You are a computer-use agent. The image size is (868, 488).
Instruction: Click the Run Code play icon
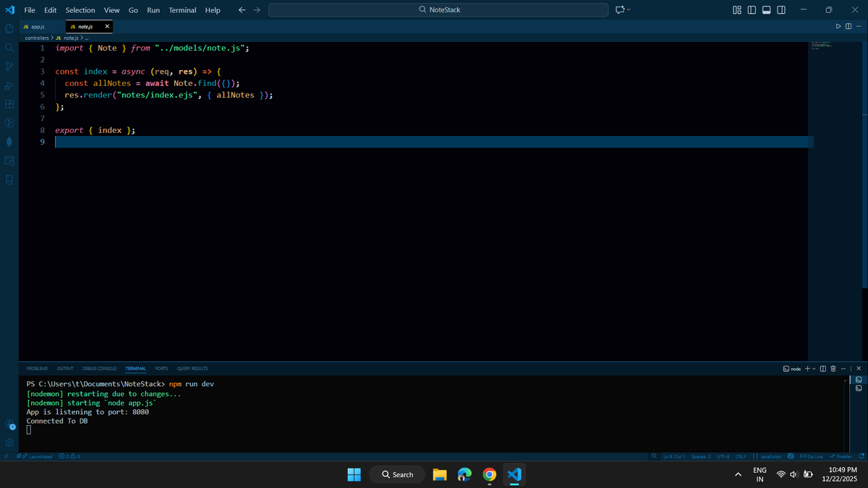click(x=838, y=27)
